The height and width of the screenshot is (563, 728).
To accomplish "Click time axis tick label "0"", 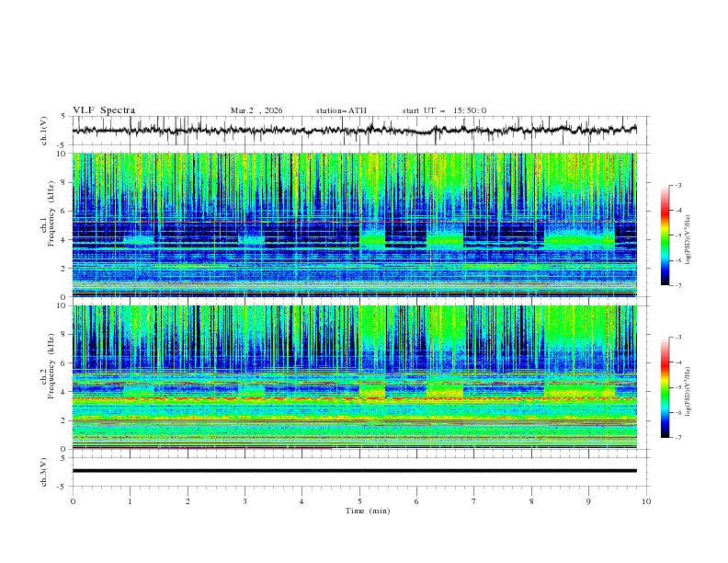I will [x=73, y=501].
